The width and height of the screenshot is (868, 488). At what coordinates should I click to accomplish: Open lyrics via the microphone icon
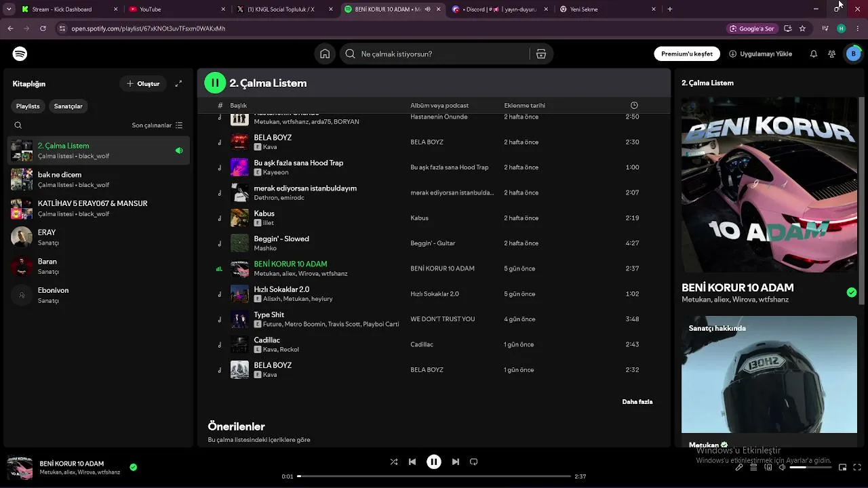tap(739, 467)
